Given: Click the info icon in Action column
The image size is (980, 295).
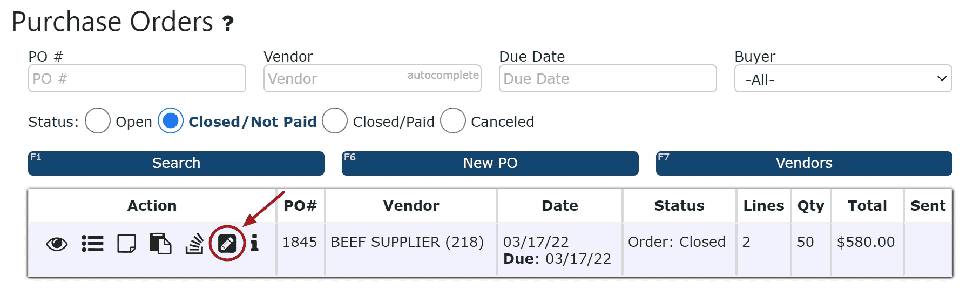Looking at the screenshot, I should 254,244.
